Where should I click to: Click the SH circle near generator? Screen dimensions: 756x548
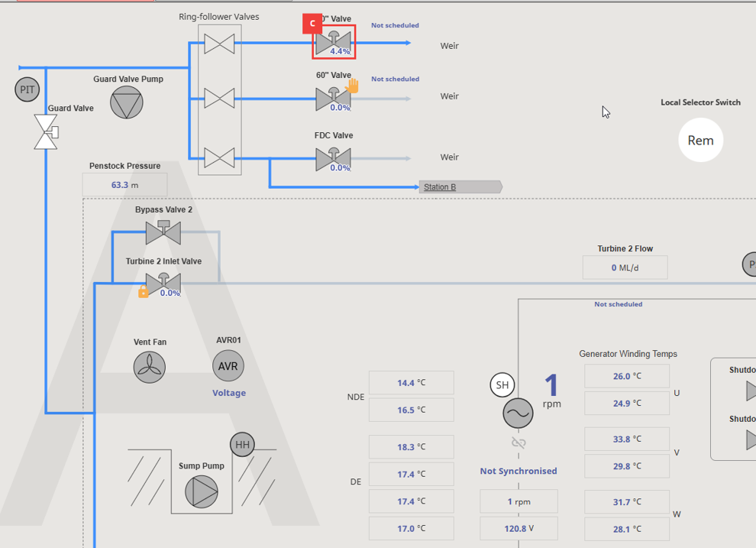(x=502, y=385)
